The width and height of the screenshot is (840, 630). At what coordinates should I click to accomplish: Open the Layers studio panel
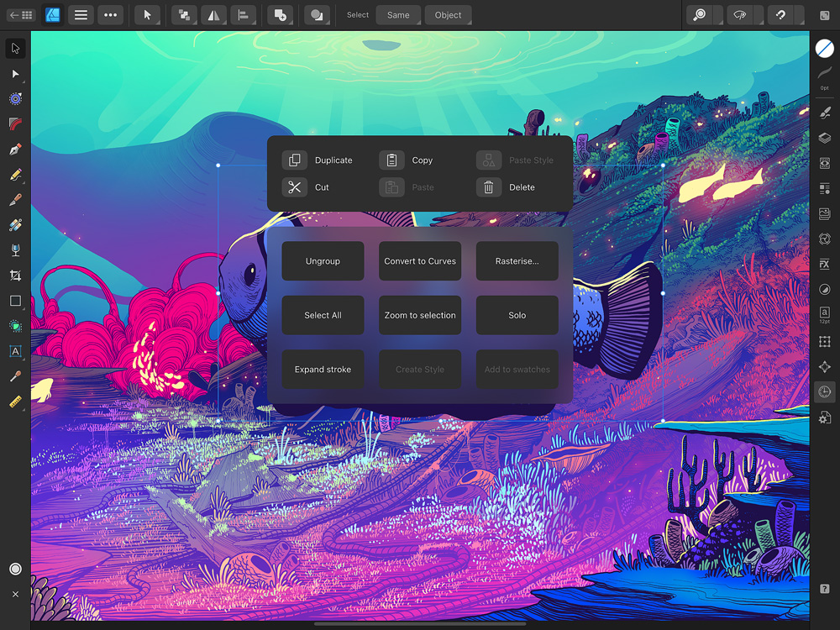tap(825, 138)
